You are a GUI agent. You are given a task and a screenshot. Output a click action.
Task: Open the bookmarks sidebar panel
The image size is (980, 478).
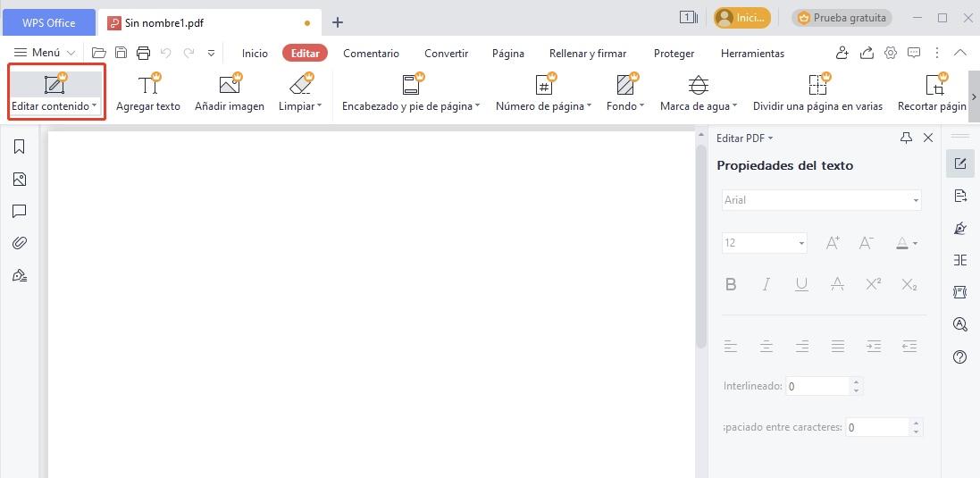[20, 147]
